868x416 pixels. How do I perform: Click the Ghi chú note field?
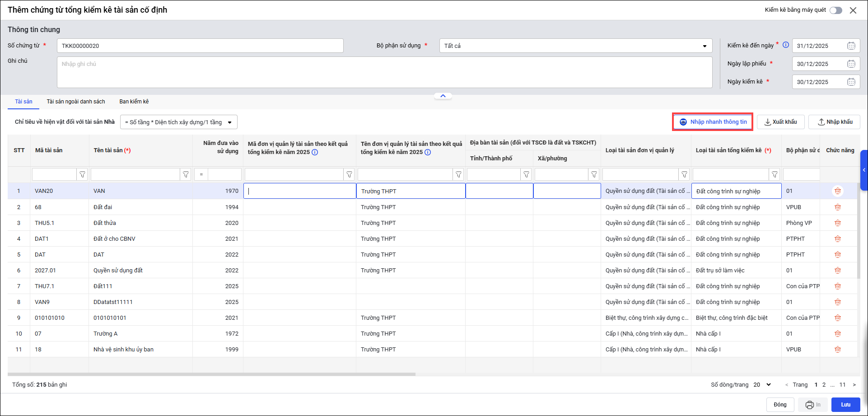(384, 72)
